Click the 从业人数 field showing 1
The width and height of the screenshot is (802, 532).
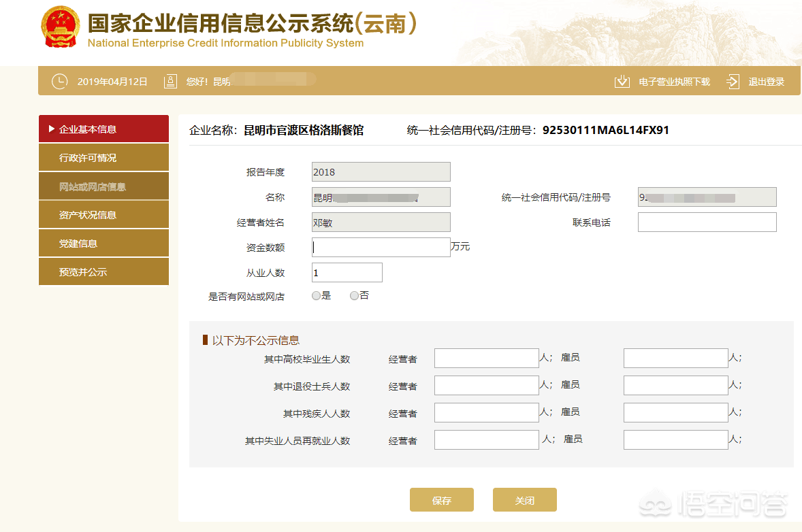point(347,272)
